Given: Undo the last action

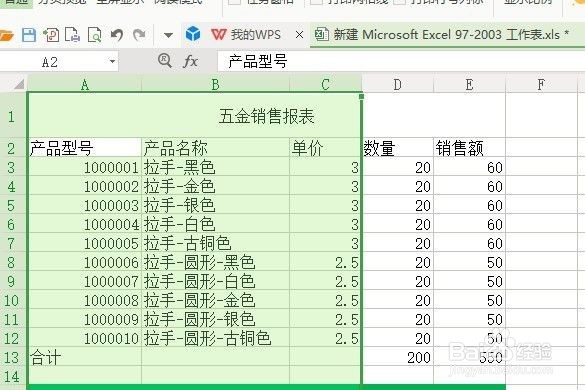Looking at the screenshot, I should [117, 35].
